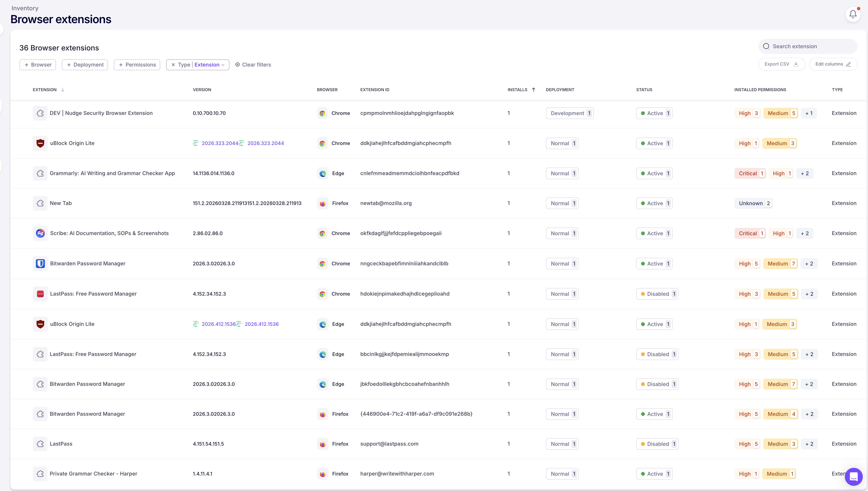Focus the Search extension field
868x491 pixels.
(x=808, y=46)
